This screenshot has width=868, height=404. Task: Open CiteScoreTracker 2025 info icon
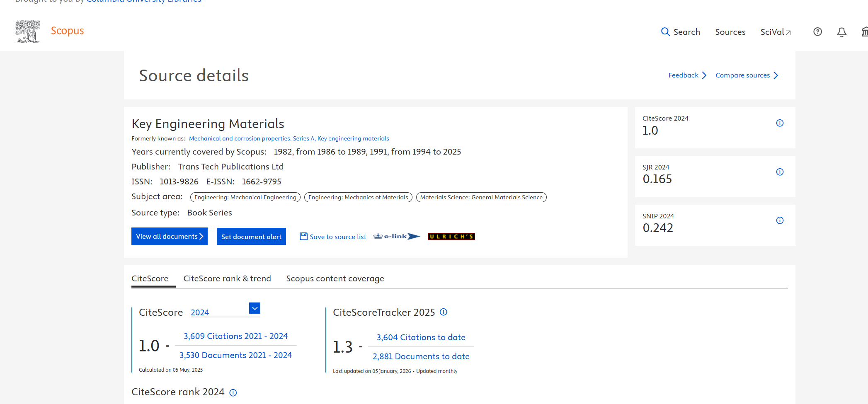tap(444, 312)
